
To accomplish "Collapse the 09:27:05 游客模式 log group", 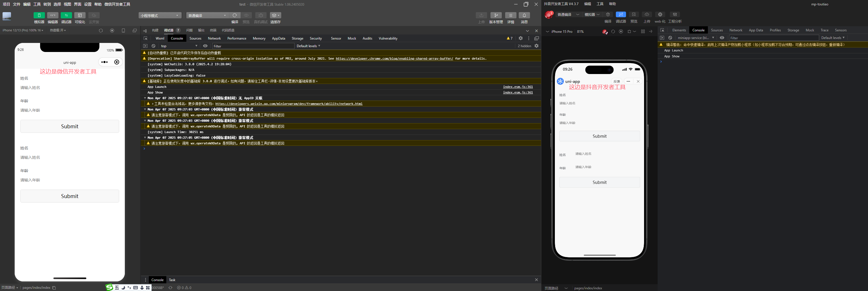I will coord(145,138).
